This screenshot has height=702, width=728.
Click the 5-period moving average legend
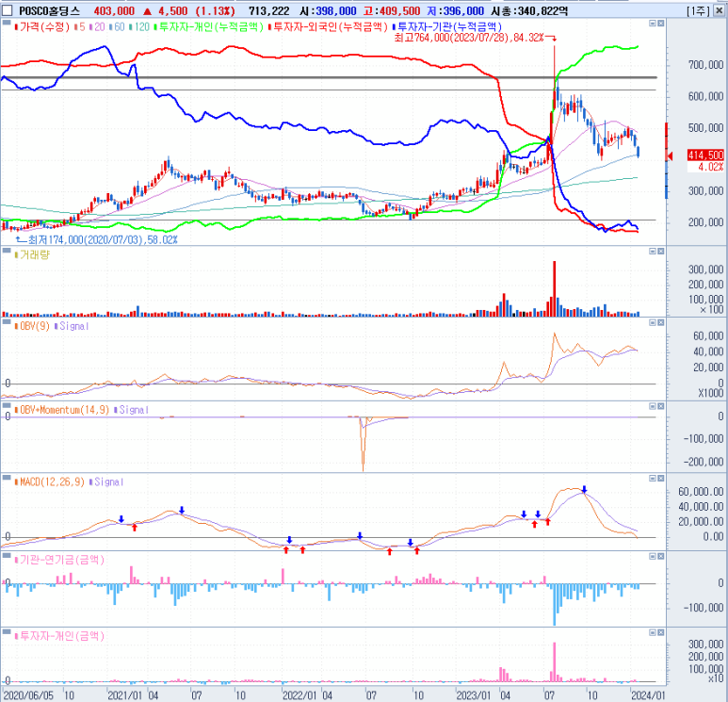(x=82, y=27)
